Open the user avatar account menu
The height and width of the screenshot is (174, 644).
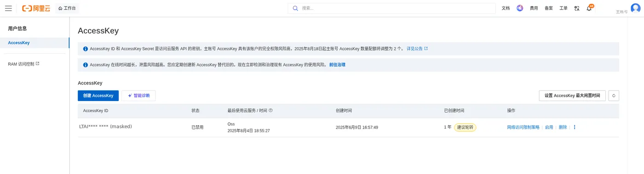(x=635, y=8)
